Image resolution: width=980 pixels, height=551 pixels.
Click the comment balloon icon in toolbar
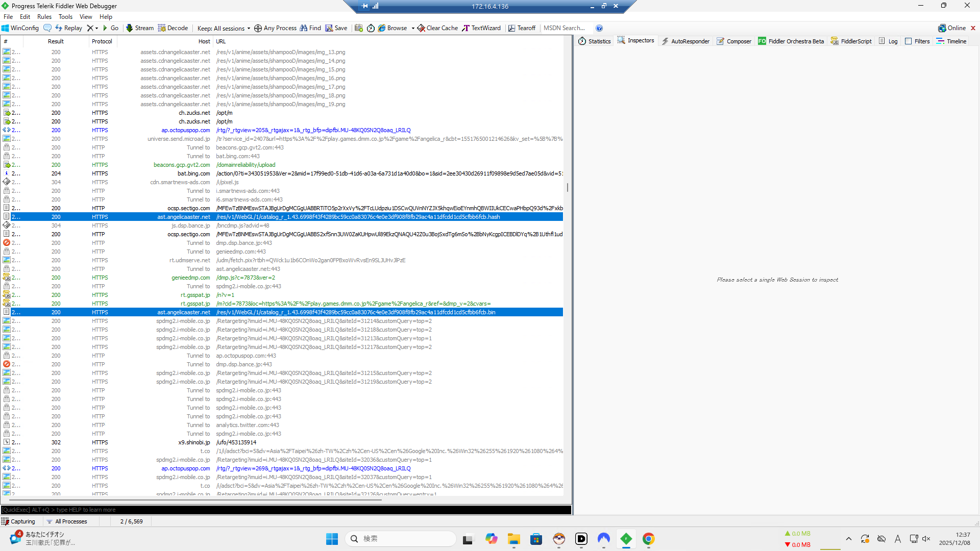tap(47, 28)
